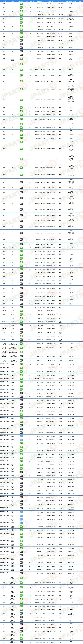Click the PB icon in the 420kW / 571KM row
The height and width of the screenshot is (644, 83).
21,465
